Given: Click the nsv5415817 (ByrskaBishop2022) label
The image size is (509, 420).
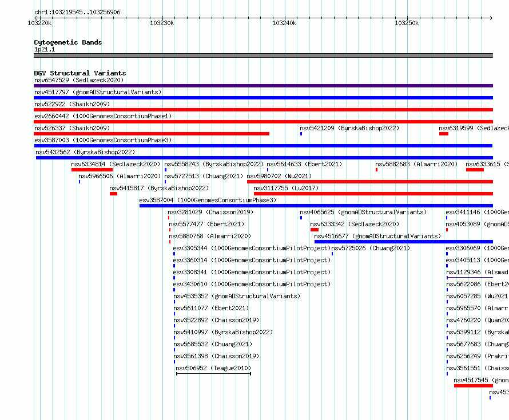Looking at the screenshot, I should click(159, 188).
